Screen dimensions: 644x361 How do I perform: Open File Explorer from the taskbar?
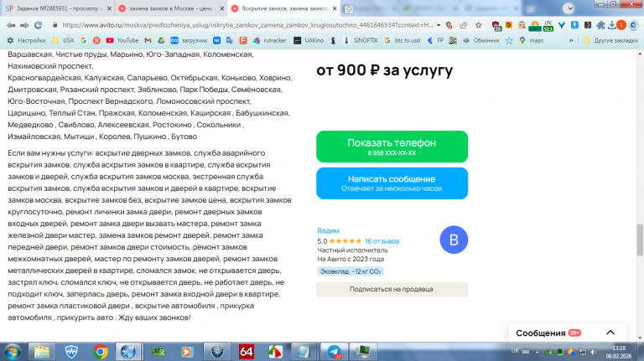(x=41, y=352)
